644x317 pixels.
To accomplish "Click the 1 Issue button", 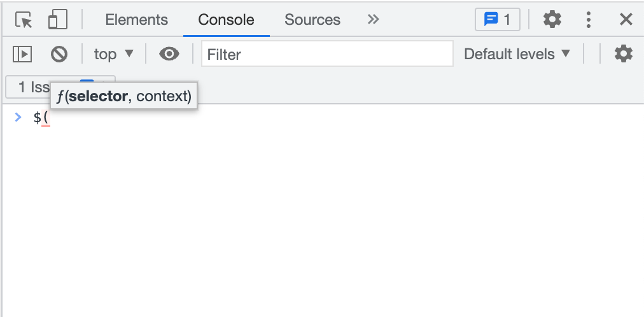I will point(29,87).
